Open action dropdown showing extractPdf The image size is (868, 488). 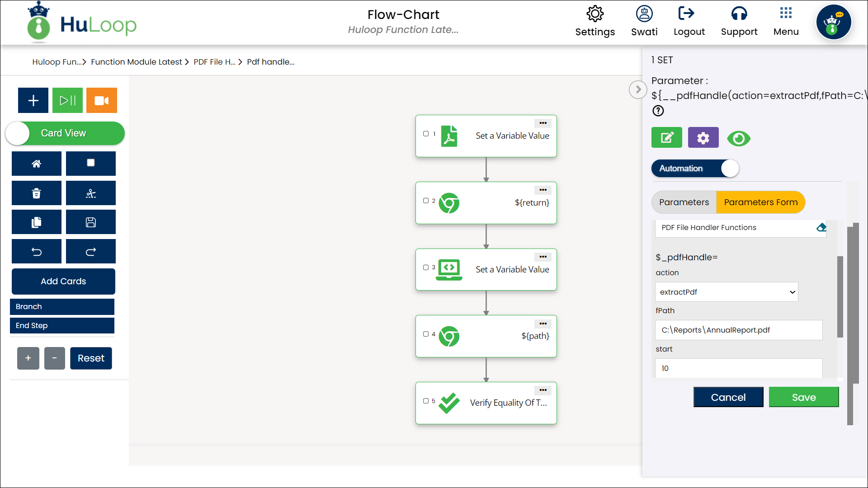(726, 292)
